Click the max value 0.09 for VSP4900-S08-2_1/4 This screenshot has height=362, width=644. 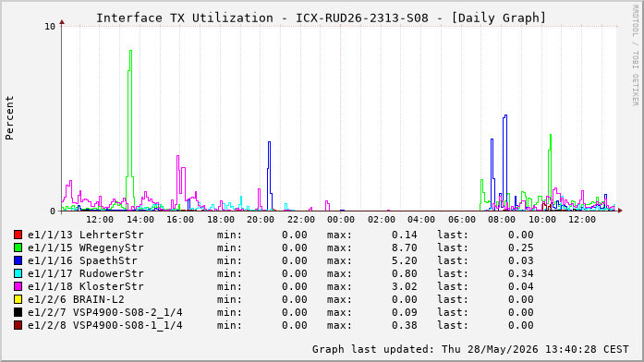[404, 312]
